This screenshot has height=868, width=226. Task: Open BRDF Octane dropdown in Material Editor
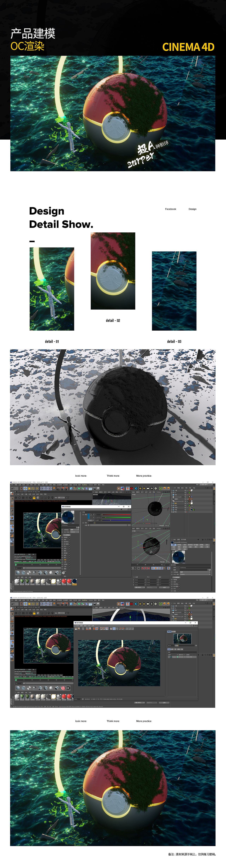[74, 532]
